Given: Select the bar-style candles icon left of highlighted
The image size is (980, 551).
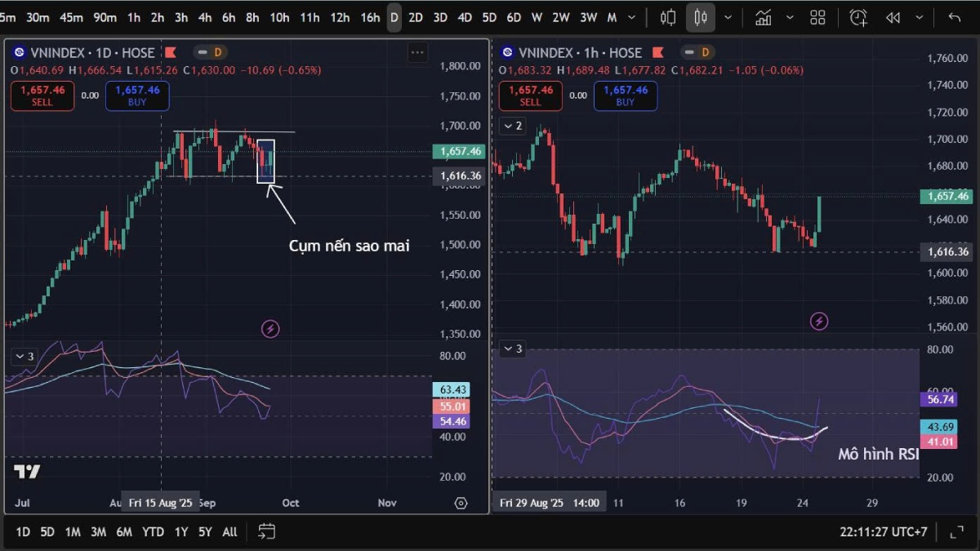Looking at the screenshot, I should point(668,17).
